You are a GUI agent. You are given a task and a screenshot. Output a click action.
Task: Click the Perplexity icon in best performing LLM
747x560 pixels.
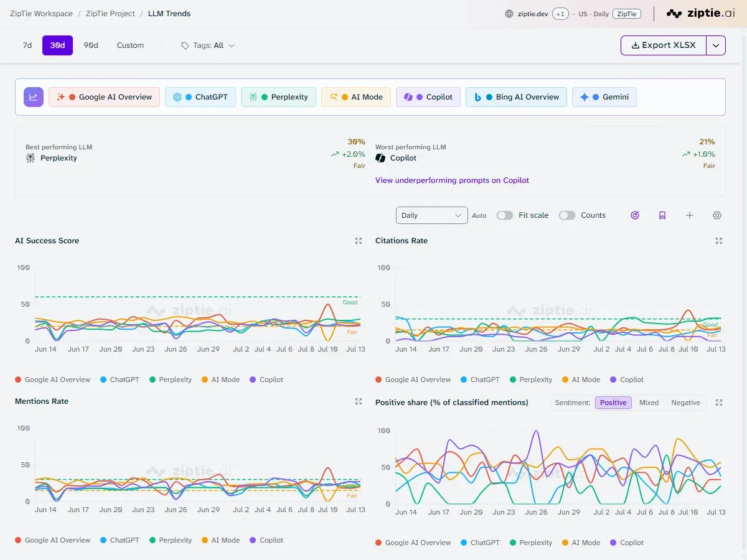[31, 158]
